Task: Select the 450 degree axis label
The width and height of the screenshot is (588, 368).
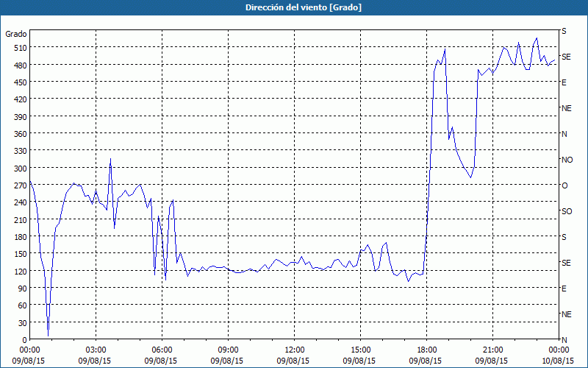Action: pyautogui.click(x=21, y=82)
